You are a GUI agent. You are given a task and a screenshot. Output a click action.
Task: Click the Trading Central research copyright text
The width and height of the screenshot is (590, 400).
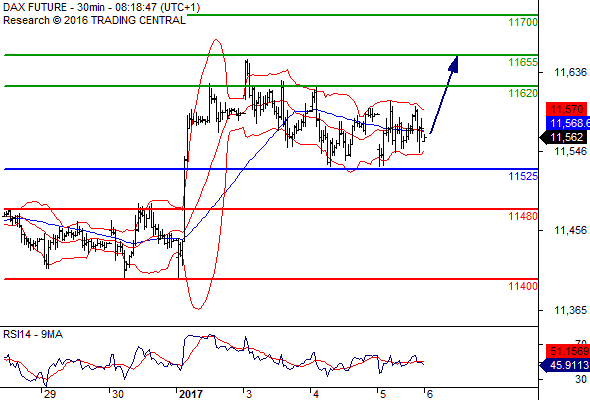pyautogui.click(x=94, y=20)
